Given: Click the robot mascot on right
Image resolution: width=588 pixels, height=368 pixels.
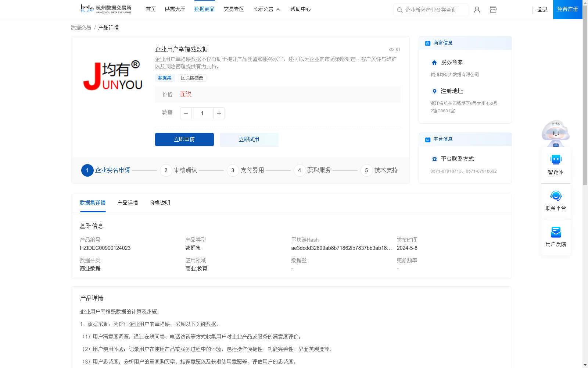Looking at the screenshot, I should (x=556, y=133).
